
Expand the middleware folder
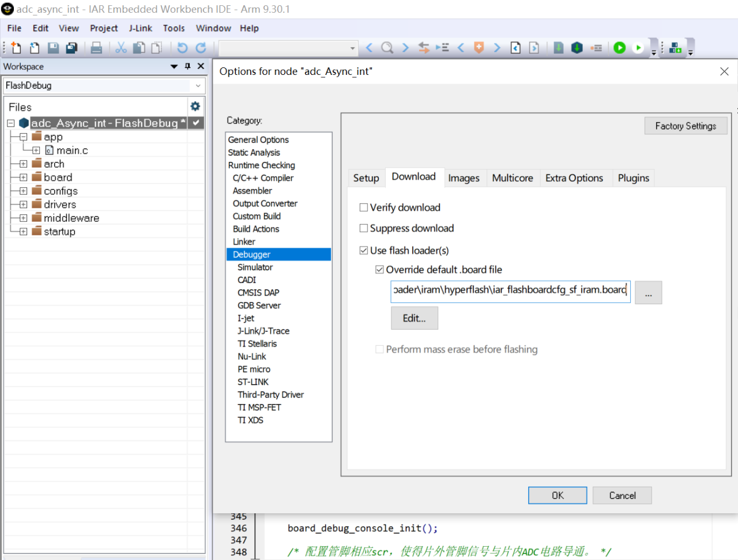click(x=23, y=218)
